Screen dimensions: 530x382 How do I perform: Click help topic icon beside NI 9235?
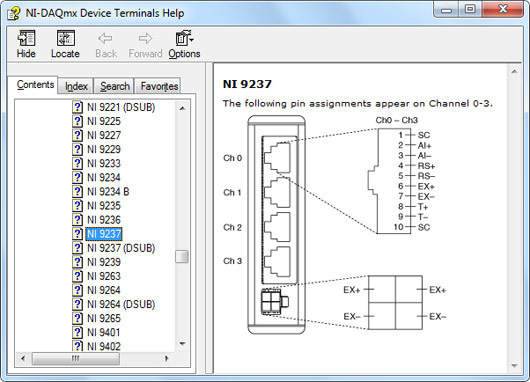77,206
